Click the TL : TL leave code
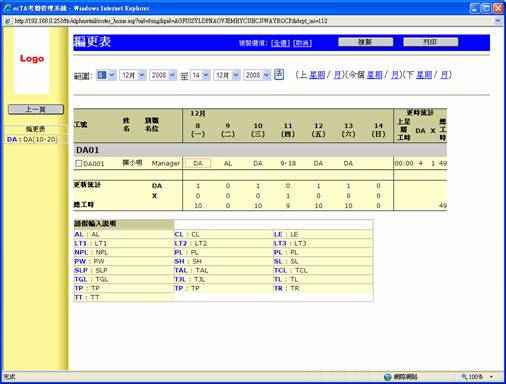The width and height of the screenshot is (506, 384). (x=286, y=279)
